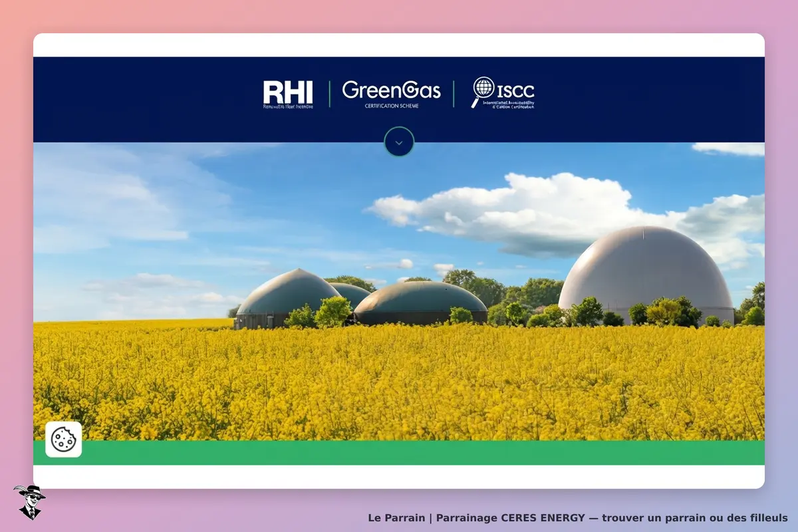This screenshot has height=532, width=798.
Task: Click the small subtitle text under ISCC
Action: coord(513,104)
